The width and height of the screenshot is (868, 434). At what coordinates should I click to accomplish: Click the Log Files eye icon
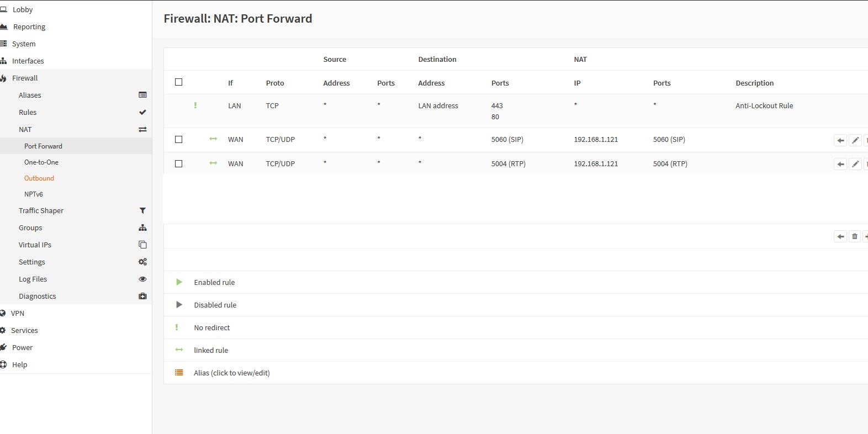[142, 279]
